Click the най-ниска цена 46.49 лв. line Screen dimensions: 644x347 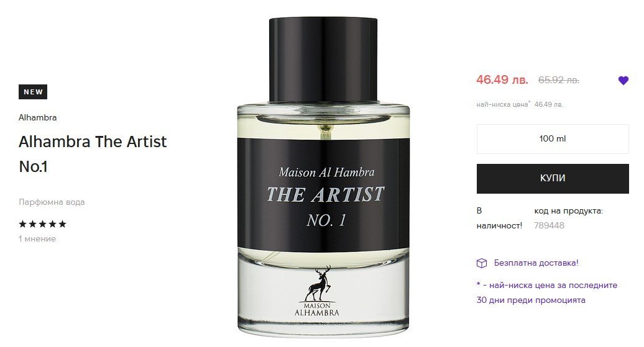pos(520,104)
